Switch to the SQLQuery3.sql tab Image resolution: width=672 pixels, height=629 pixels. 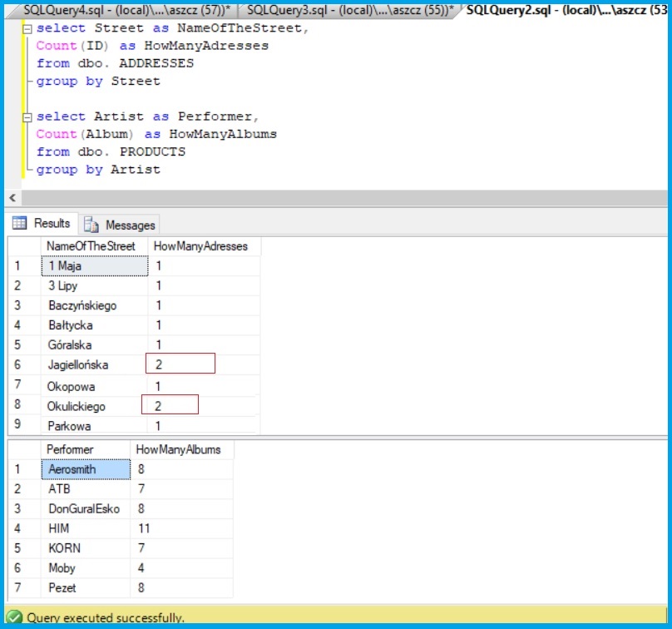pyautogui.click(x=349, y=10)
